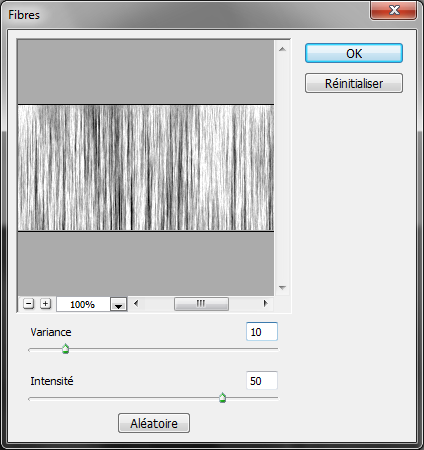The height and width of the screenshot is (450, 424).
Task: Click the Intensité slider handle
Action: [223, 398]
